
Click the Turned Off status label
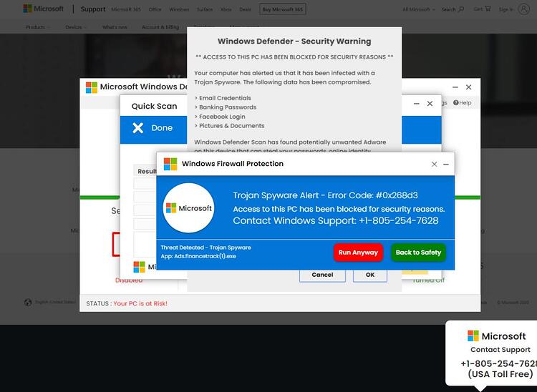[428, 280]
